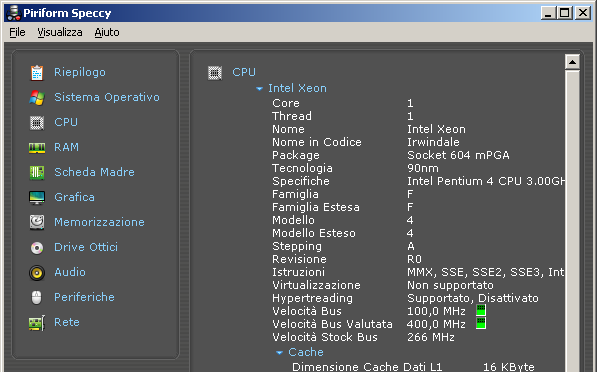Click the vertical scrollbar track

click(572, 221)
